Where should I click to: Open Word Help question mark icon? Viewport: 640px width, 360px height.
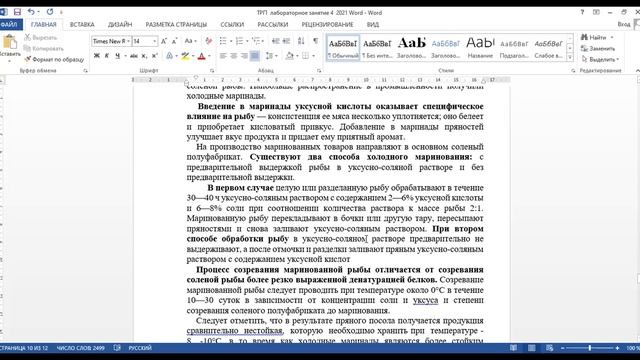point(582,12)
